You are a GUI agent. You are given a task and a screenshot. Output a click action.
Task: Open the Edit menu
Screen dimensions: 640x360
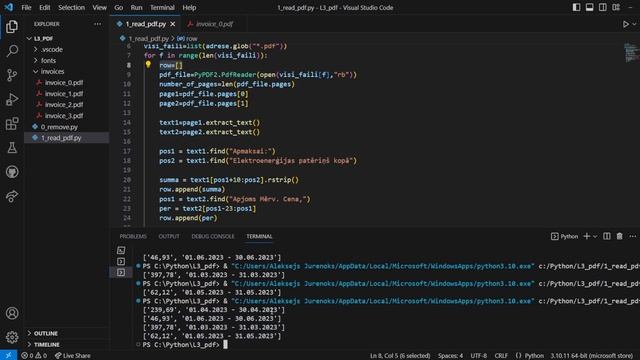pyautogui.click(x=44, y=7)
